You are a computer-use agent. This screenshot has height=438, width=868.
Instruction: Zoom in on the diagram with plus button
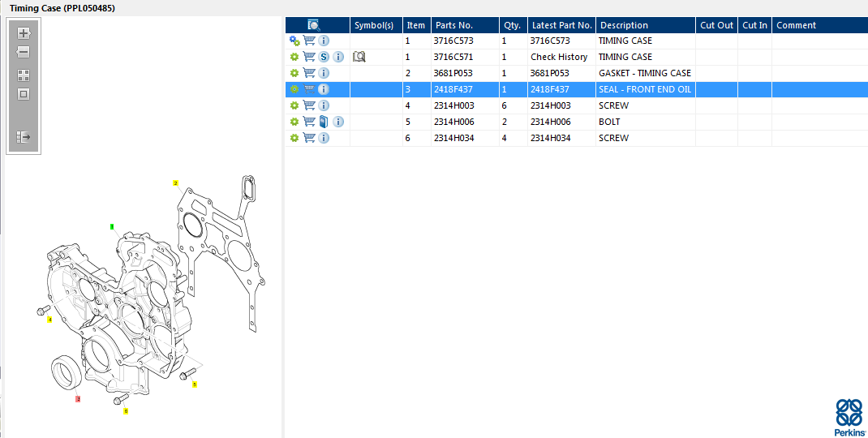24,33
